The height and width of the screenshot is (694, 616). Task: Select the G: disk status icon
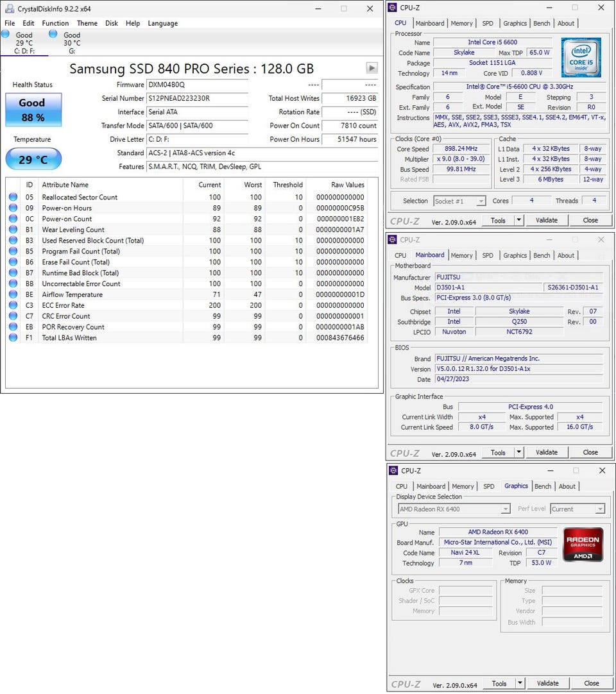click(53, 33)
